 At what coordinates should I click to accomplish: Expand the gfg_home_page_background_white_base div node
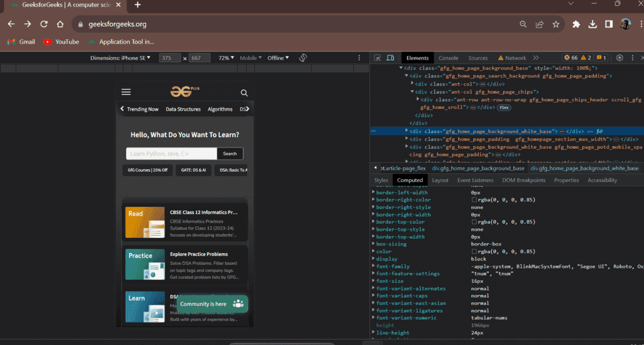407,131
